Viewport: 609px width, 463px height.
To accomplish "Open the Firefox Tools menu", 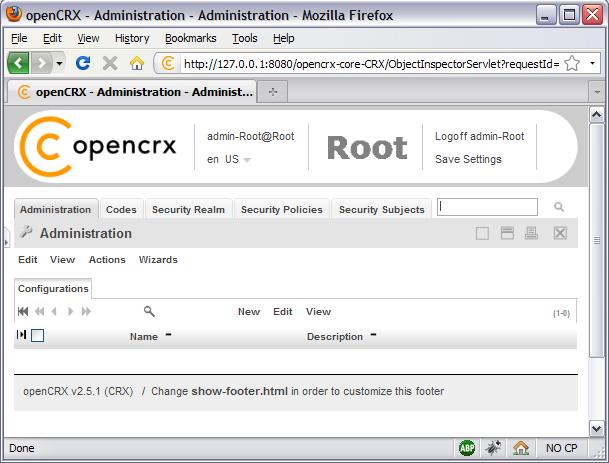I will click(245, 38).
